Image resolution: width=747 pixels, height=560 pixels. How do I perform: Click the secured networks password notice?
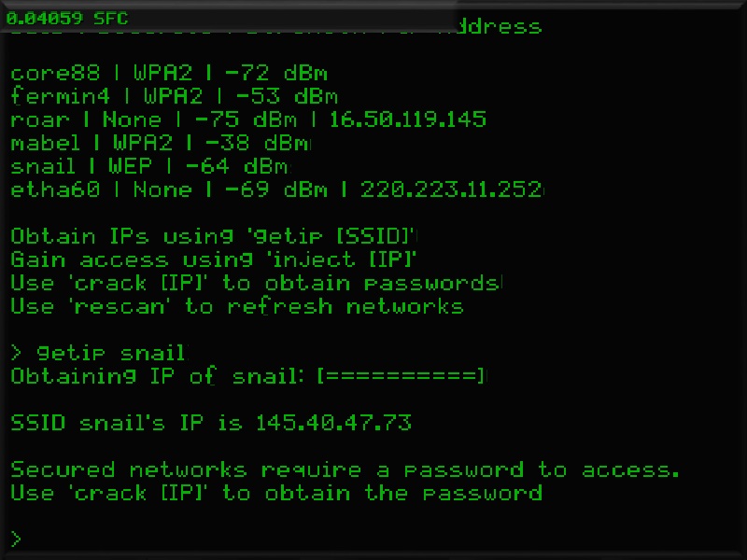coord(345,470)
